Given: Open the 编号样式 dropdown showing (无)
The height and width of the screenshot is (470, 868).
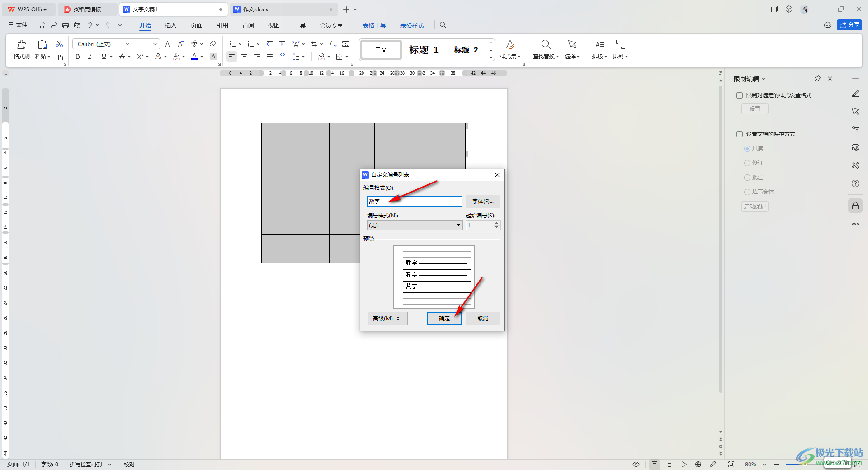Looking at the screenshot, I should (x=415, y=225).
